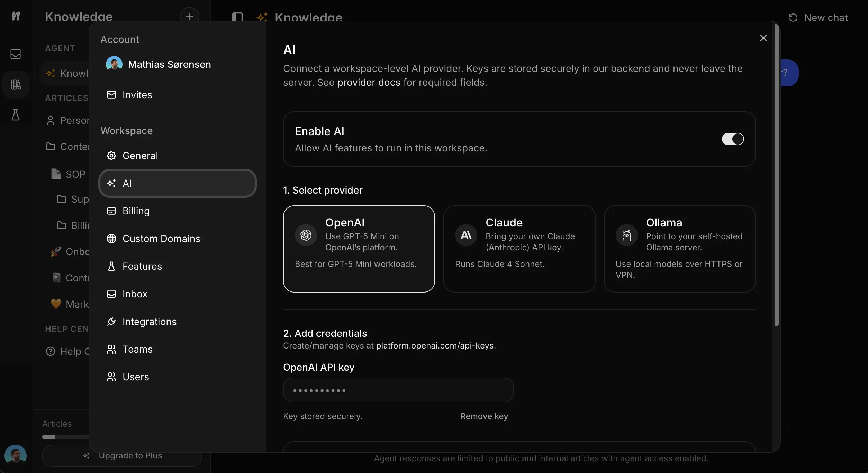This screenshot has height=473, width=868.
Task: Click the user avatar at bottom left
Action: coord(16,455)
